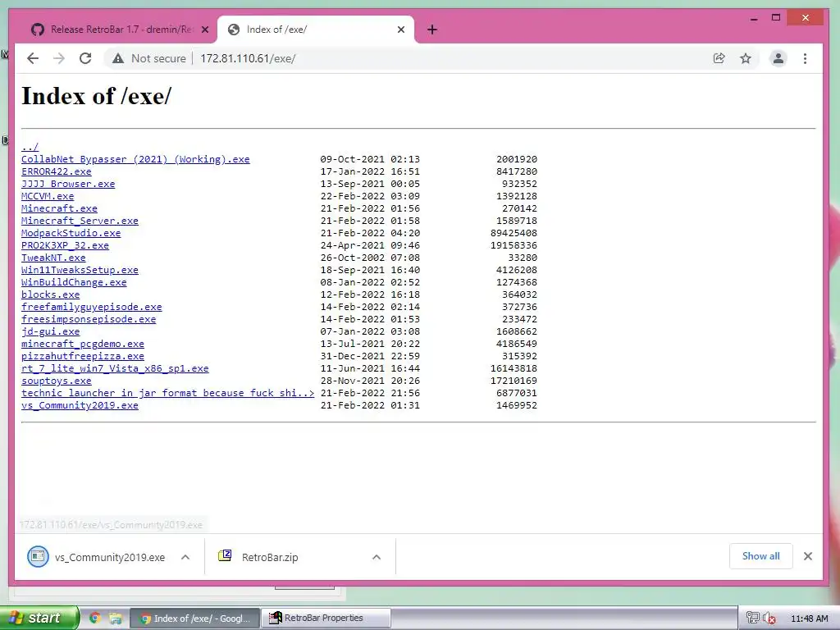Image resolution: width=840 pixels, height=630 pixels.
Task: Reload the current page
Action: pyautogui.click(x=85, y=58)
